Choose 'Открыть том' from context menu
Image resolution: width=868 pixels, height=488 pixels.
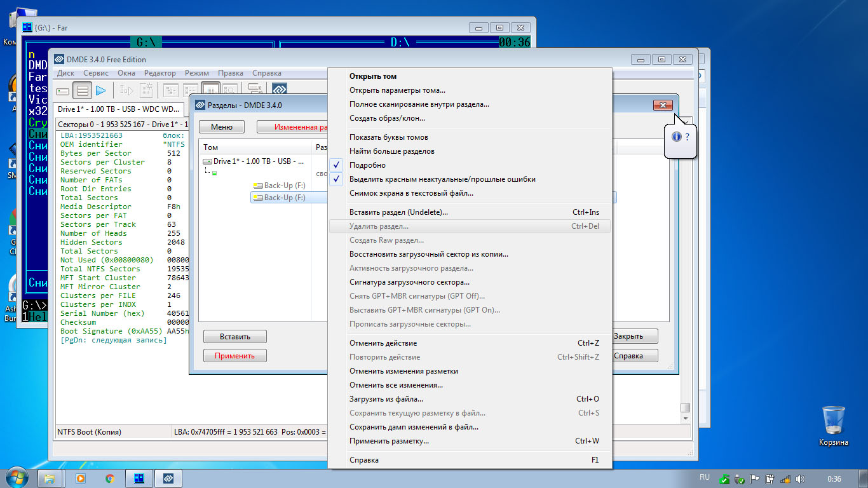click(372, 76)
